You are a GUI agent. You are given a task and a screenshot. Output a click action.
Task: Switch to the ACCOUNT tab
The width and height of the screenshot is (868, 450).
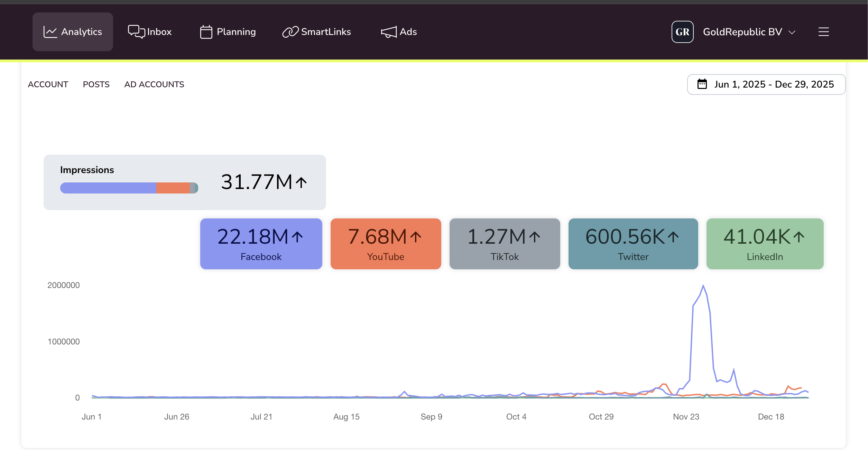pos(48,84)
